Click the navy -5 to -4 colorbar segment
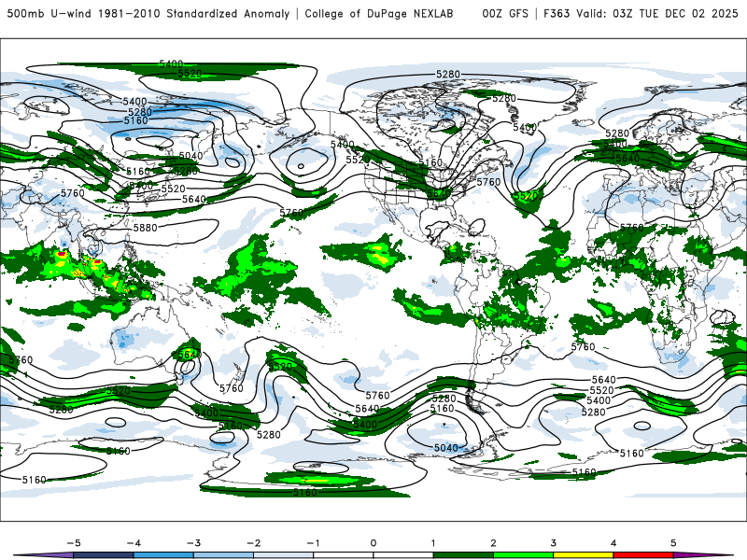The height and width of the screenshot is (560, 747). [x=104, y=555]
